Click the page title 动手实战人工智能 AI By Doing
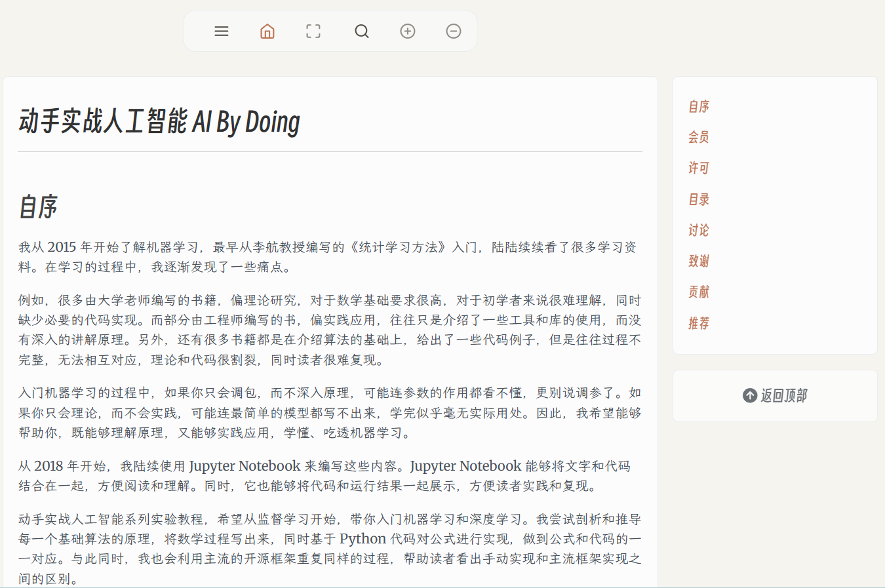Image resolution: width=885 pixels, height=588 pixels. coord(159,122)
